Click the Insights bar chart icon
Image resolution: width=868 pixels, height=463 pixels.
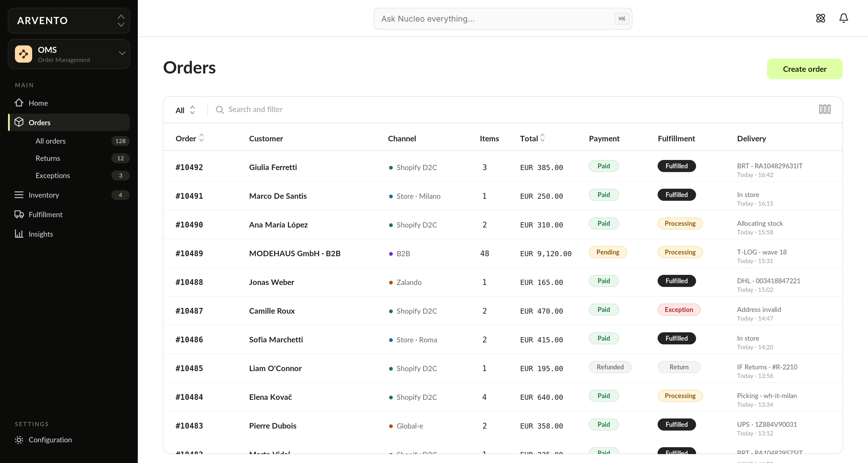coord(19,234)
